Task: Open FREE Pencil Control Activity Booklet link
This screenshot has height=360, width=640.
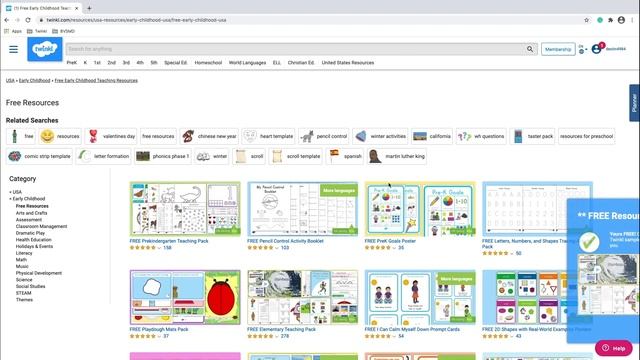Action: click(x=285, y=241)
